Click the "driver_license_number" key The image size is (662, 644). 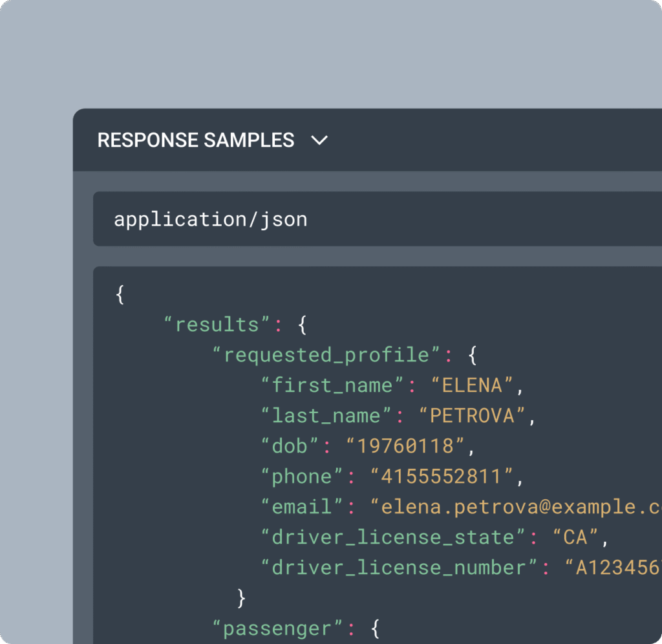[x=399, y=568]
